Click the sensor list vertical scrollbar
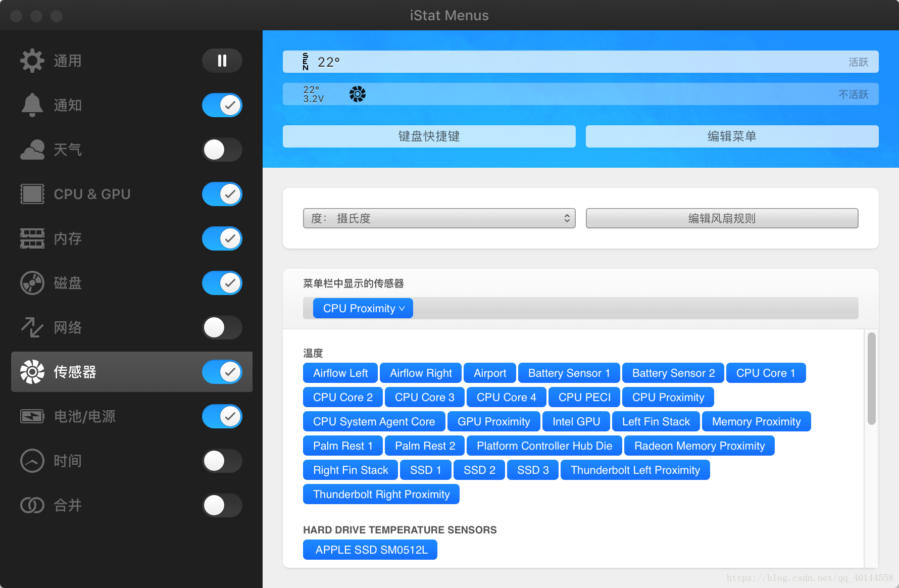This screenshot has height=588, width=899. coord(872,378)
